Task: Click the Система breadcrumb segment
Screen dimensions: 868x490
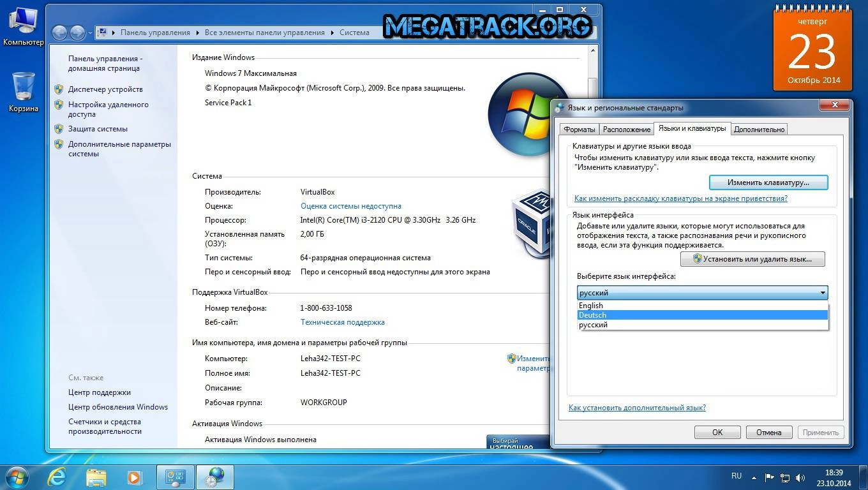Action: [354, 33]
